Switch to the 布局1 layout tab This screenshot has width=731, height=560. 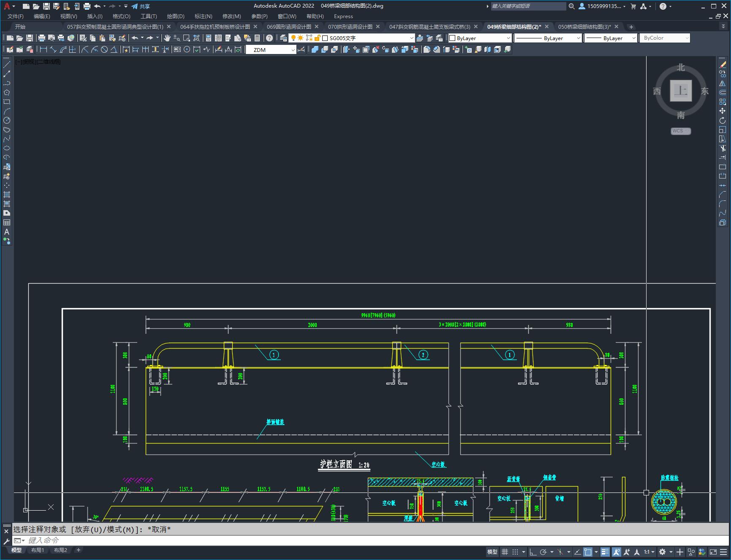(x=37, y=550)
